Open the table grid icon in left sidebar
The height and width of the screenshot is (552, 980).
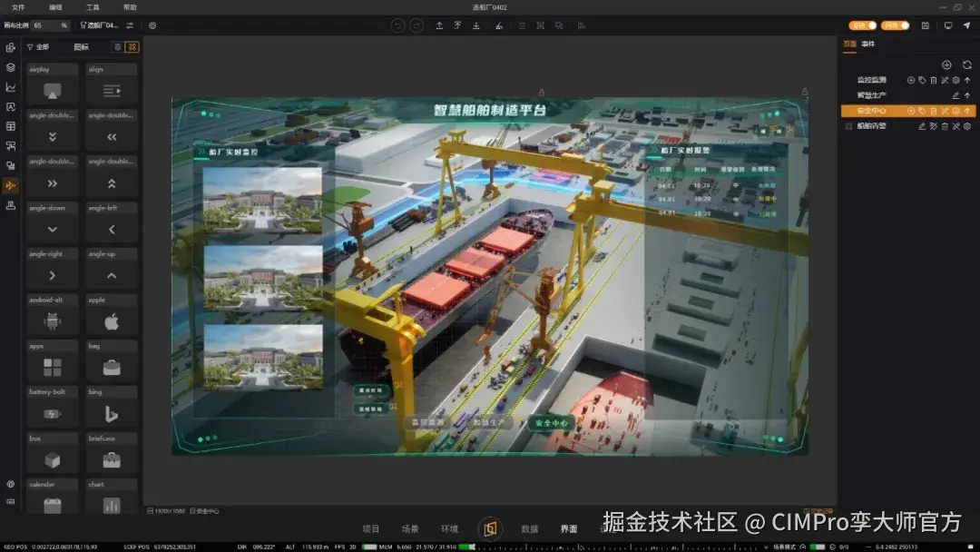[11, 126]
